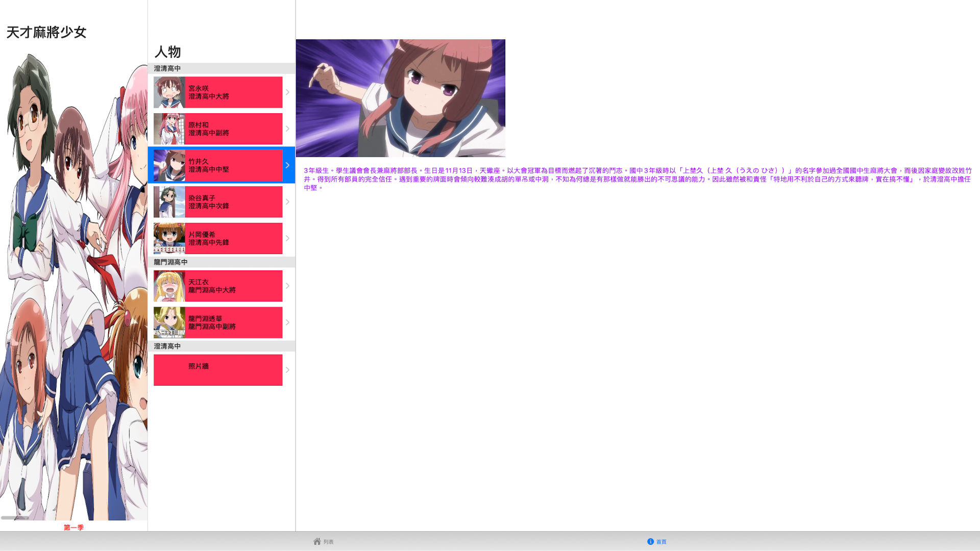The height and width of the screenshot is (551, 980).
Task: Click the 竹井久 biography paragraph
Action: 638,179
